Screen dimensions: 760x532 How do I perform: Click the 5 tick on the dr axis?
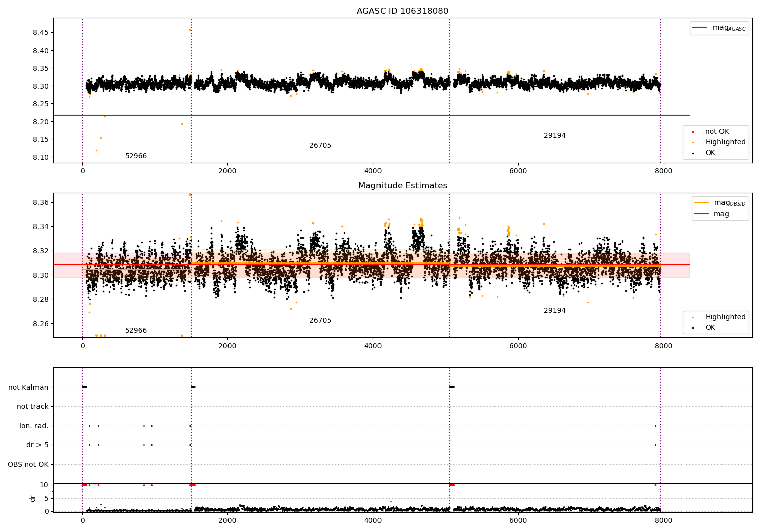pyautogui.click(x=47, y=498)
